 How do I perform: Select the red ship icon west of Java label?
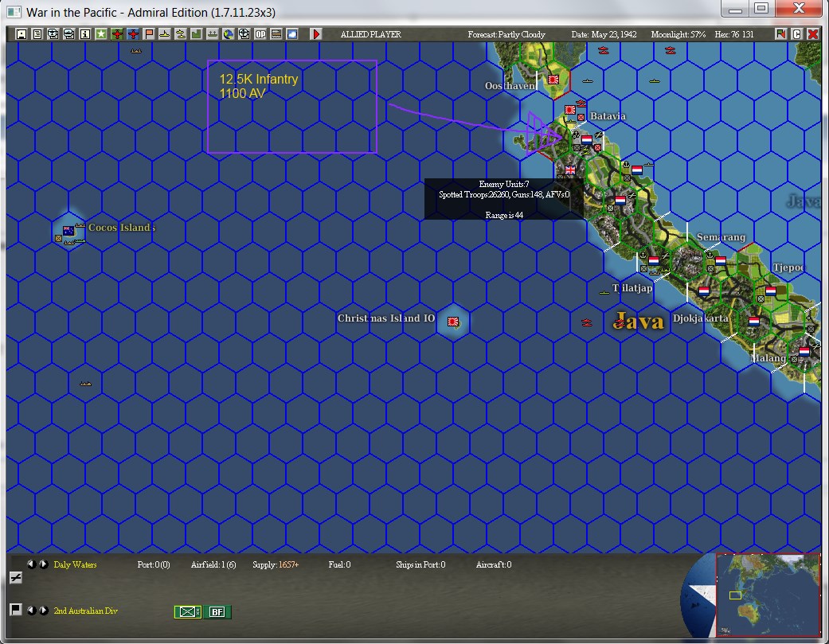pos(587,322)
